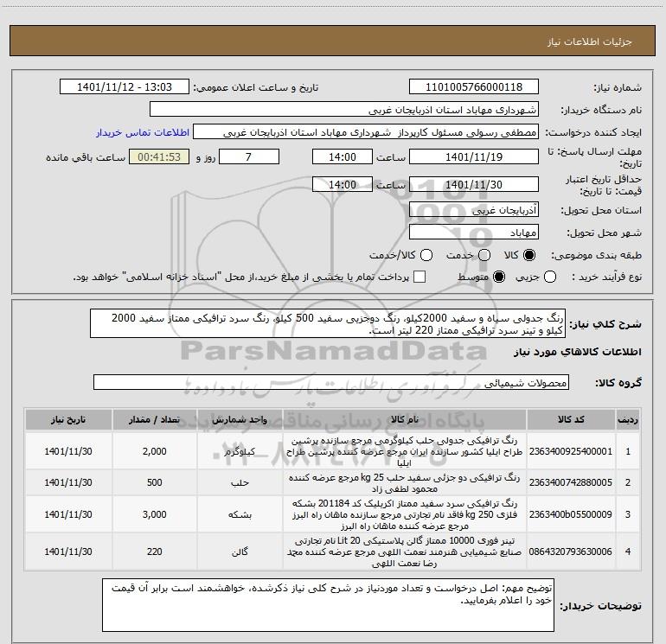The image size is (666, 644).
Task: Click the row 3 product name رنگ ترافیکی سرد
Action: (x=405, y=514)
